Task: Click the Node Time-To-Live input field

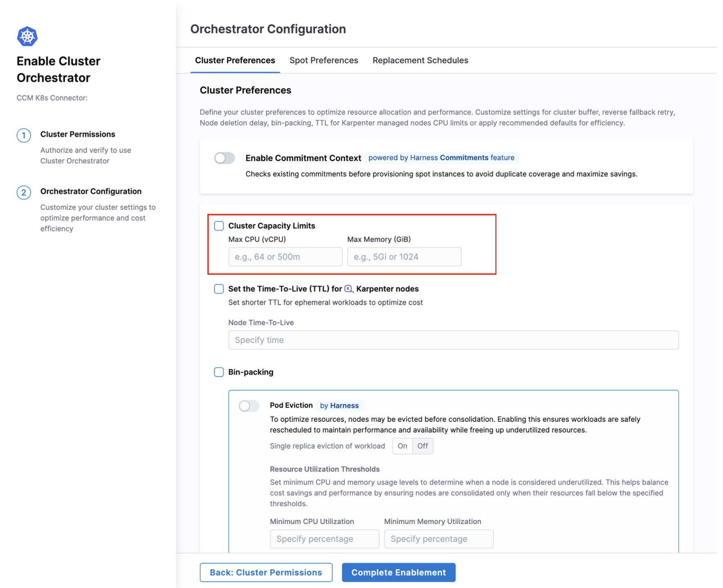Action: (x=453, y=340)
